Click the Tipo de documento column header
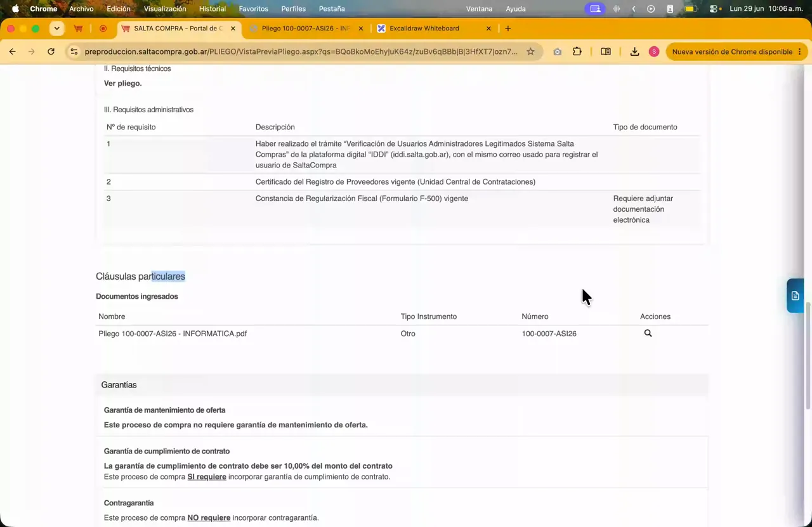The image size is (812, 527). coord(645,127)
